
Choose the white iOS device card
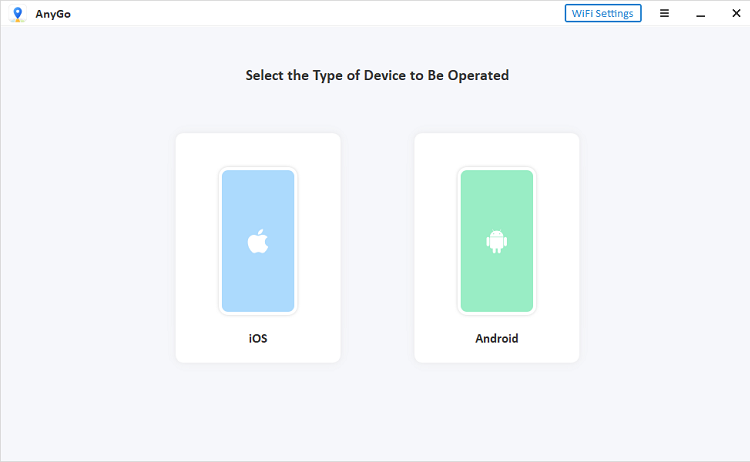[258, 248]
